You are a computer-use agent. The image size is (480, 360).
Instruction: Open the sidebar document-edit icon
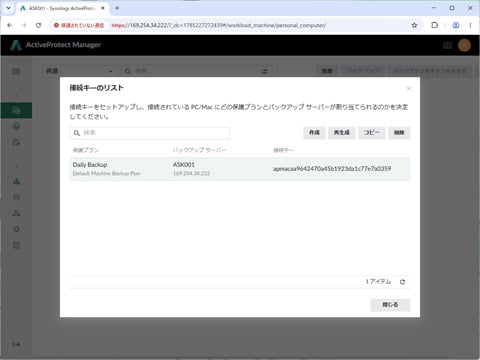(x=16, y=143)
